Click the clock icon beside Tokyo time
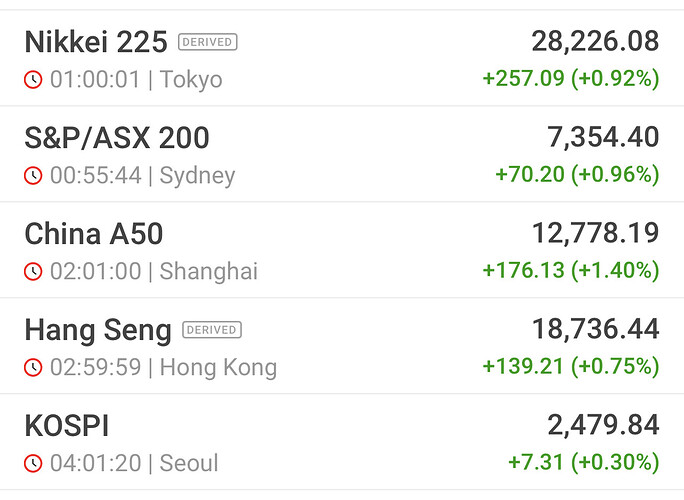The height and width of the screenshot is (500, 684). coord(33,80)
